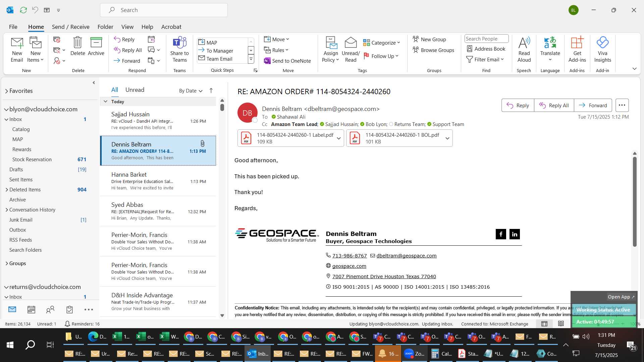Expand the Deleted Items folder
644x362 pixels.
[x=7, y=190]
